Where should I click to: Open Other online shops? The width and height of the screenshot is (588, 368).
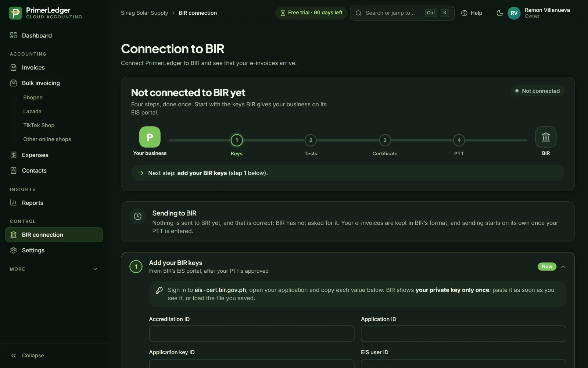(x=47, y=139)
